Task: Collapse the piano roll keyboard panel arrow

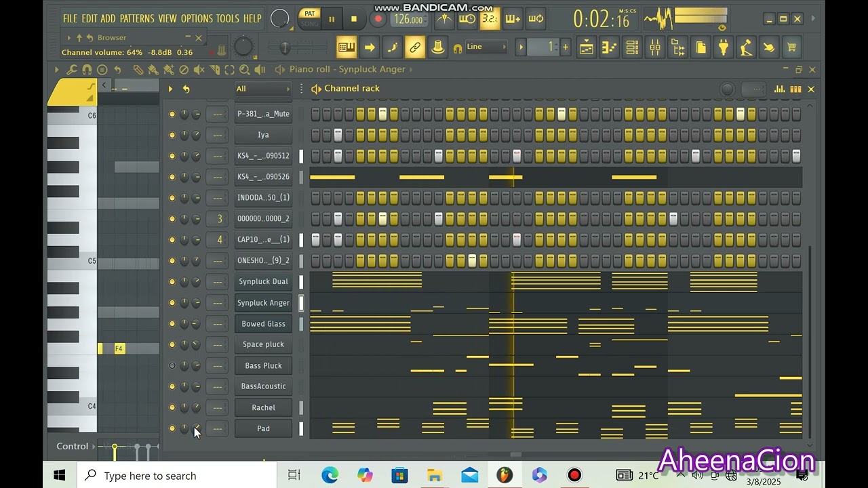Action: tap(104, 85)
